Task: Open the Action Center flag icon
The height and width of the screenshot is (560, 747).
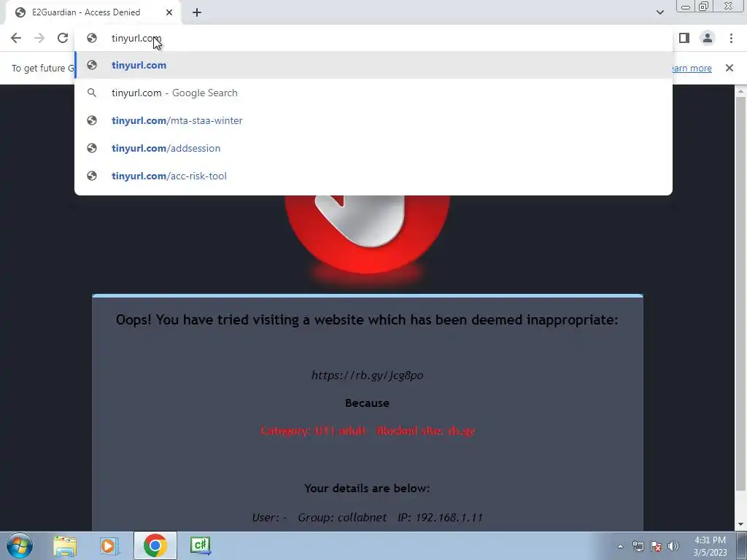Action: (x=656, y=546)
